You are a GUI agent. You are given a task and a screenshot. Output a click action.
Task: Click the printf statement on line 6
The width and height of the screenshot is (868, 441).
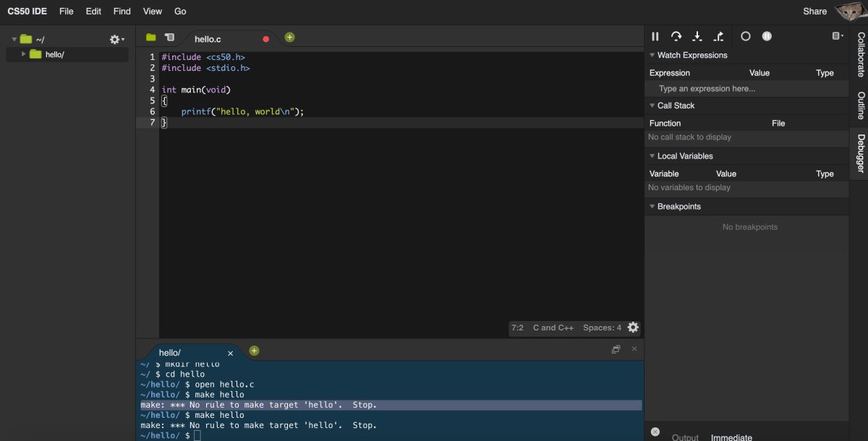pos(242,112)
